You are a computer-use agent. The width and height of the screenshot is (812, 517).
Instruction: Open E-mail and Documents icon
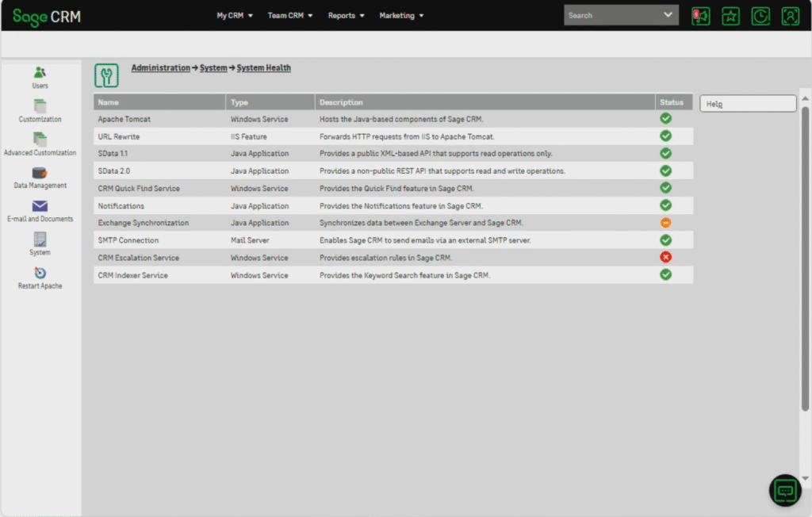tap(40, 206)
